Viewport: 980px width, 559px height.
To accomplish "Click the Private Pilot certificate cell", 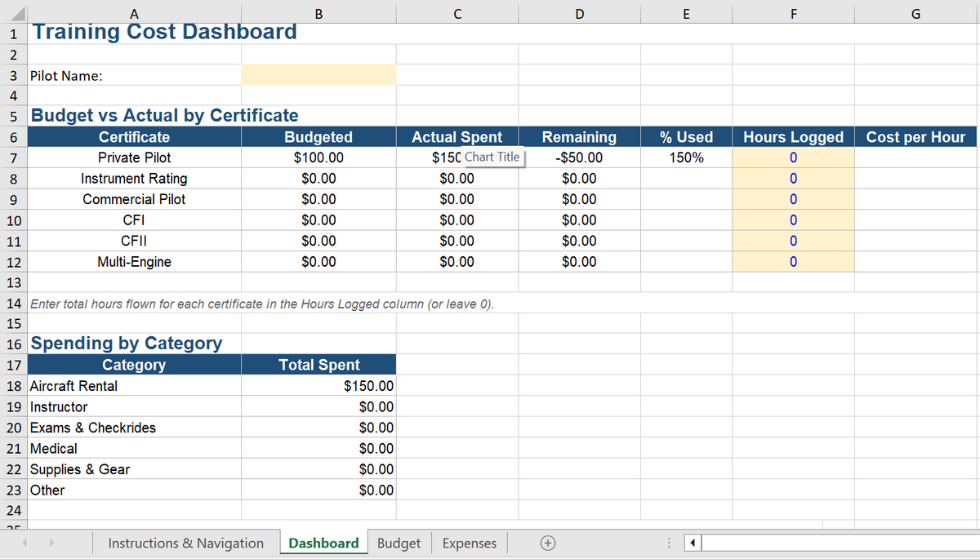I will 134,157.
